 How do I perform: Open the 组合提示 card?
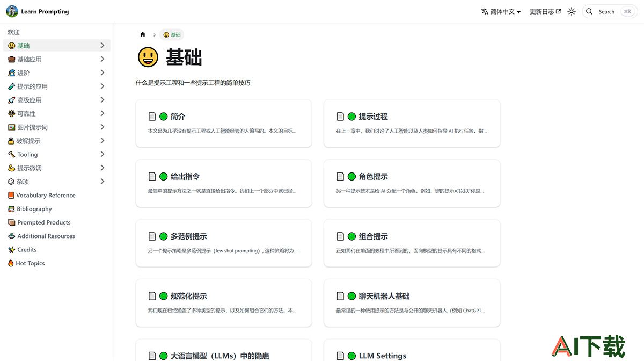click(412, 243)
